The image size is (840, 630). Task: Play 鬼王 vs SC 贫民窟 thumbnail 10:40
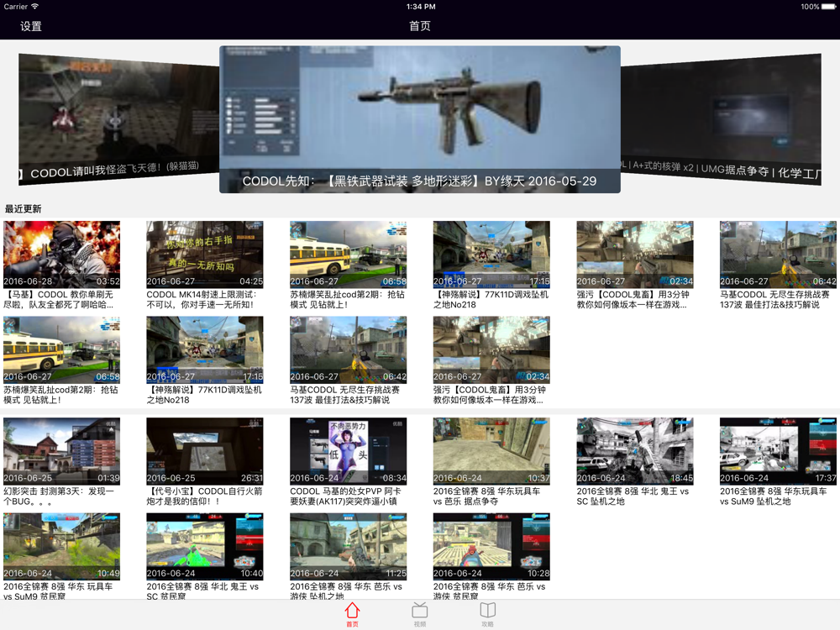[x=205, y=547]
